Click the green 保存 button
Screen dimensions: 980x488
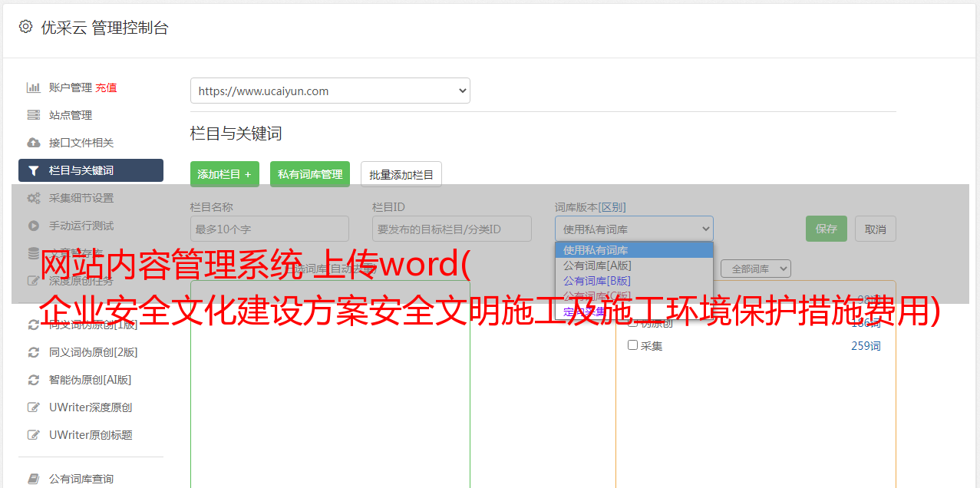827,229
